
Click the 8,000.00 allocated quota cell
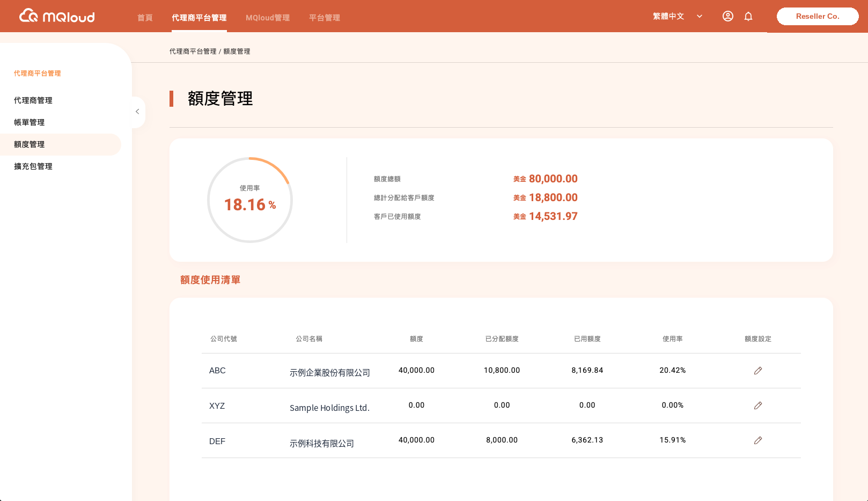[502, 440]
